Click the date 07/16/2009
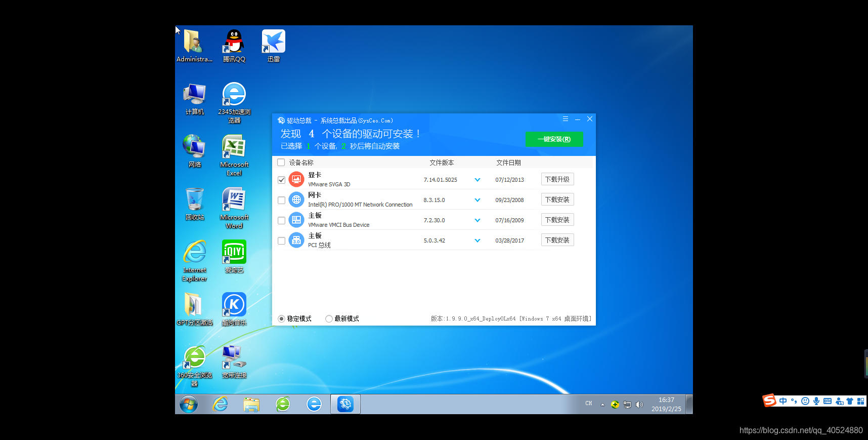 [x=509, y=220]
